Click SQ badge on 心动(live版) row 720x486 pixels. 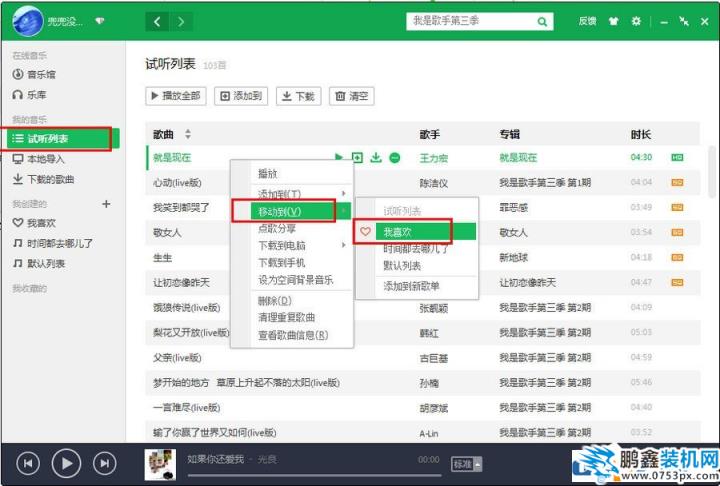tap(677, 182)
